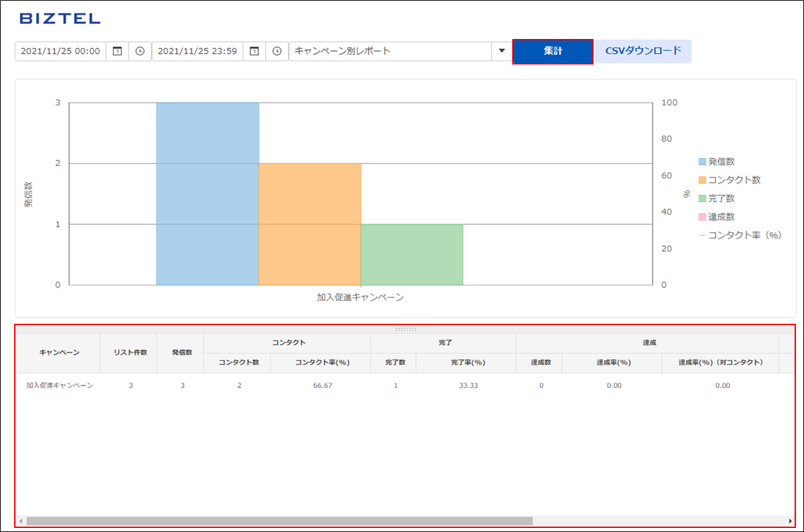Click the panel splitter grip above table
Image resolution: width=804 pixels, height=532 pixels.
point(405,330)
